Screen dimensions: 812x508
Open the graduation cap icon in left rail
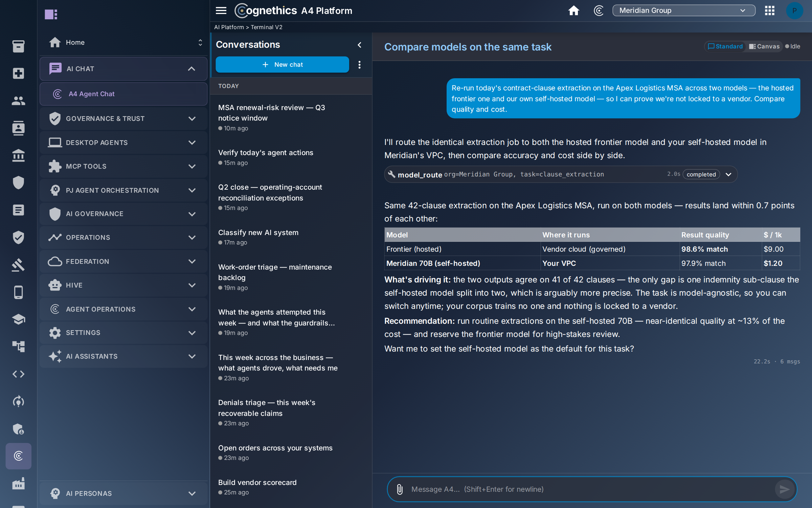(18, 319)
